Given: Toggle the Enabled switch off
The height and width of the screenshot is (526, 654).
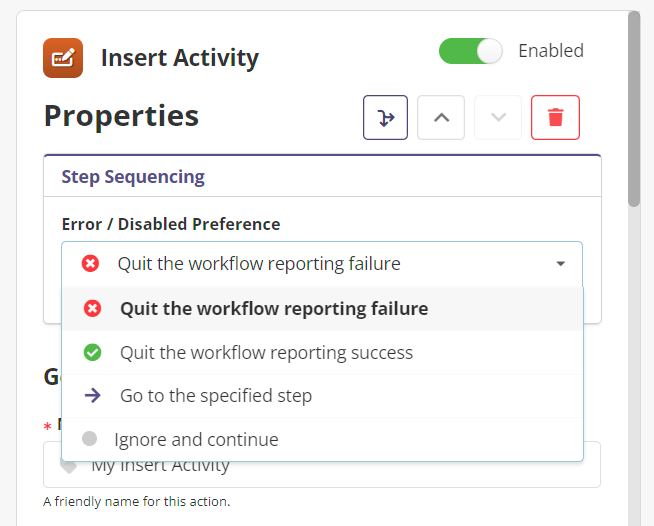Looking at the screenshot, I should pyautogui.click(x=470, y=51).
